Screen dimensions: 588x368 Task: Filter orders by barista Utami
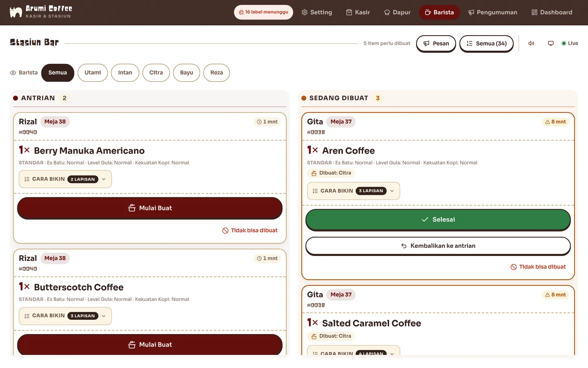click(x=93, y=73)
